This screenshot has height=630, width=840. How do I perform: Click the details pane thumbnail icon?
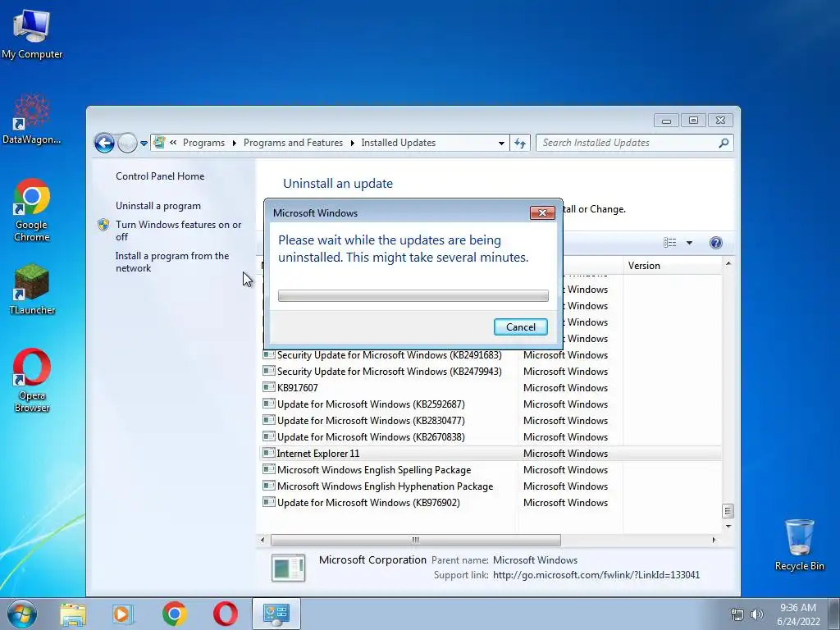click(x=288, y=568)
